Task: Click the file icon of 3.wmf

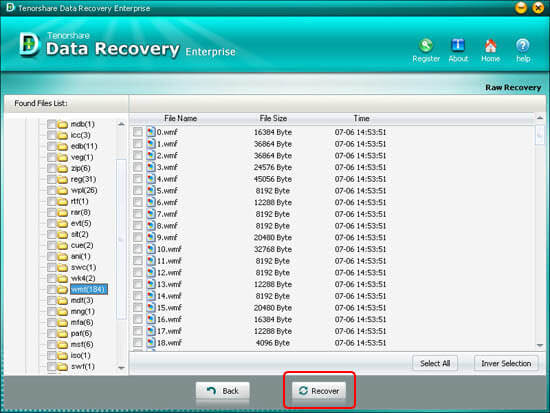Action: (151, 167)
